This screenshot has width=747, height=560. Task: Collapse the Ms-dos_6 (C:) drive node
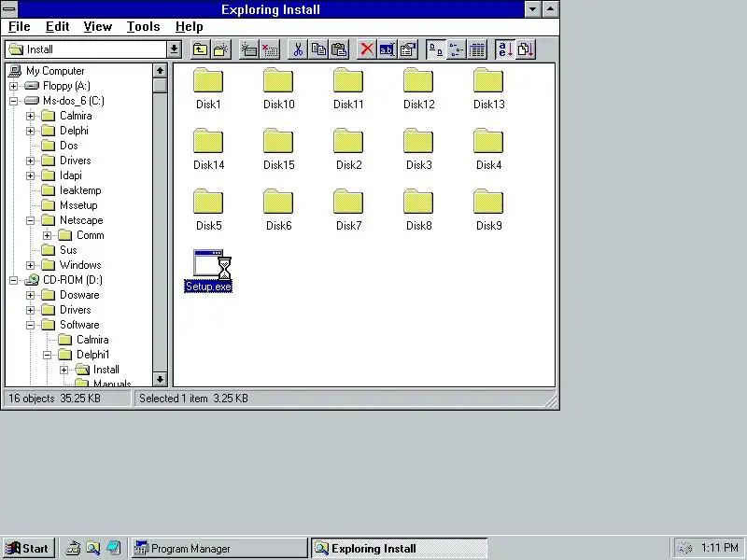[x=13, y=101]
